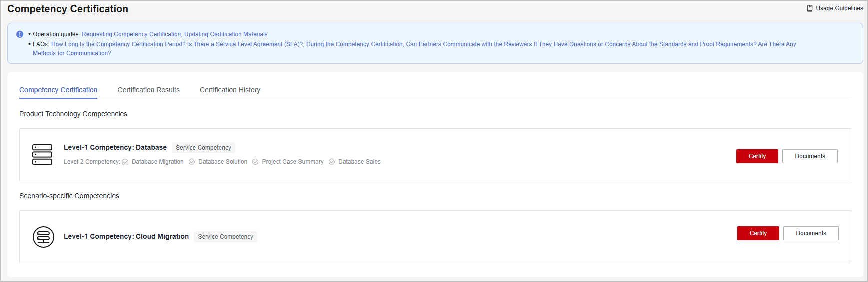Click the check icon beside Project Case Summary
This screenshot has width=868, height=282.
pyautogui.click(x=255, y=162)
